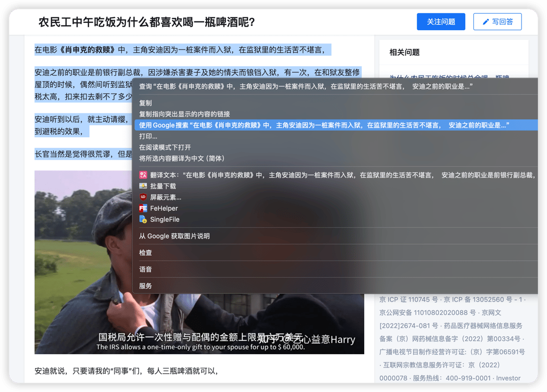Select the 查询 selected text menu entry

335,86
